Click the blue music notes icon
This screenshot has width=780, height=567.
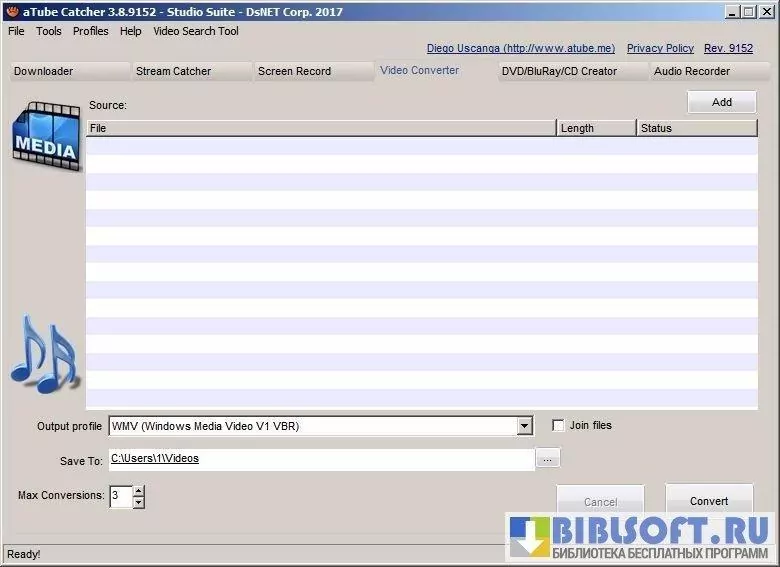click(x=43, y=354)
